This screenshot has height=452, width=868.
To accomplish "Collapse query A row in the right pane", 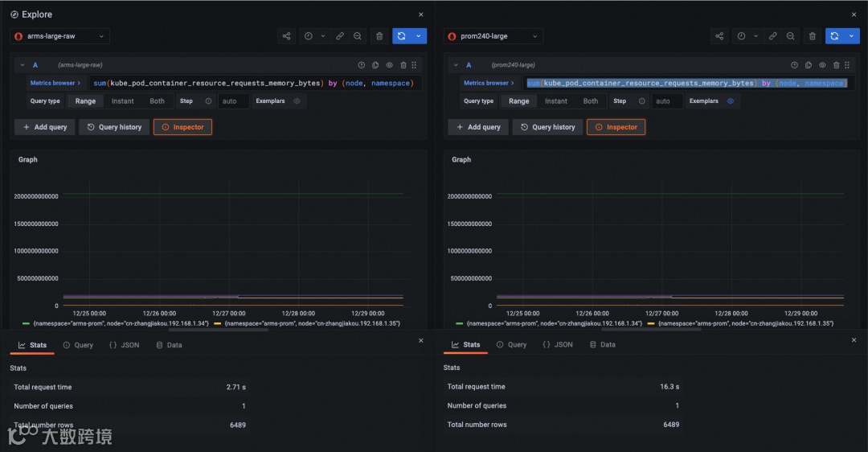I will [x=456, y=65].
